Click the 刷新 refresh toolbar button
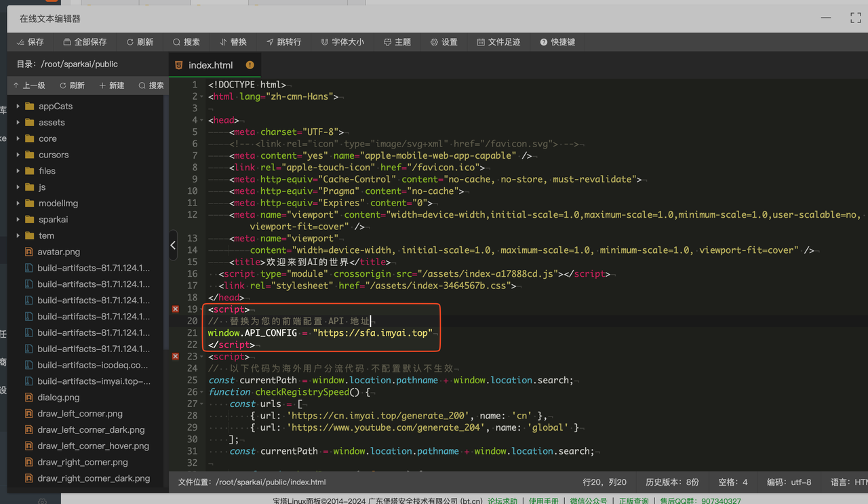The width and height of the screenshot is (868, 504). pos(140,42)
